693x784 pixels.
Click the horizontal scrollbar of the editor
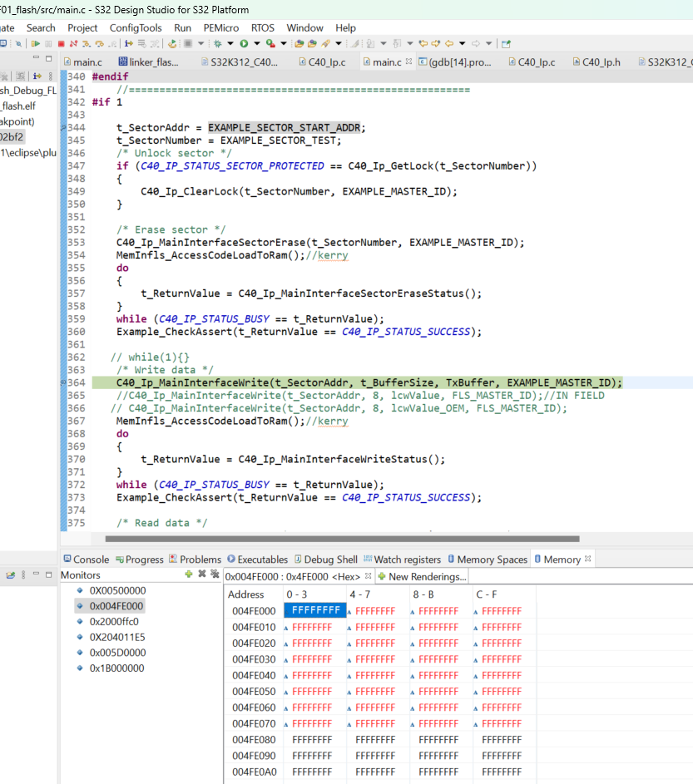click(342, 539)
